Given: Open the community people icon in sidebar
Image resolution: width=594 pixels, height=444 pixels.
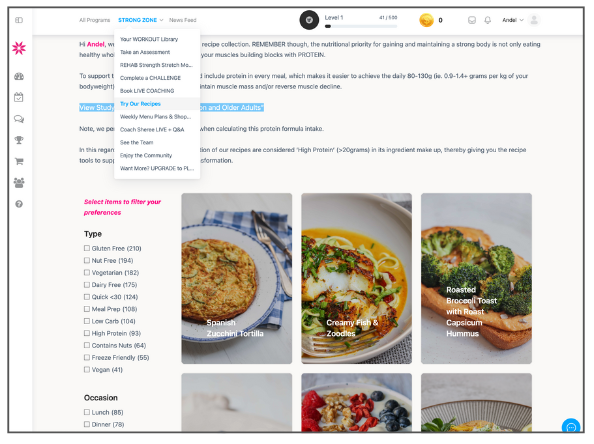Looking at the screenshot, I should [x=19, y=183].
